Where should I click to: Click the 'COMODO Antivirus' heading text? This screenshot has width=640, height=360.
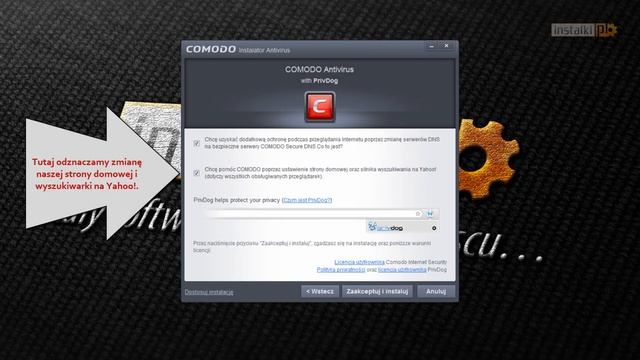[320, 69]
